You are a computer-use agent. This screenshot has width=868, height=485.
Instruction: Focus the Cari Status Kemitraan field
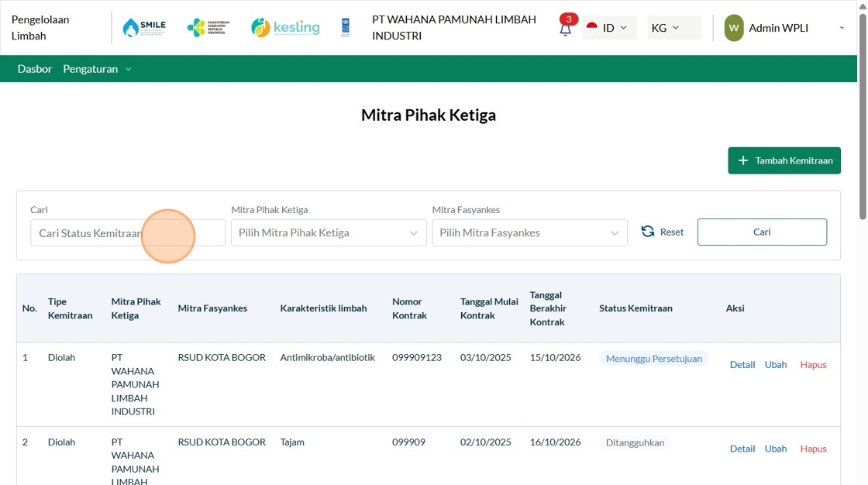click(128, 233)
